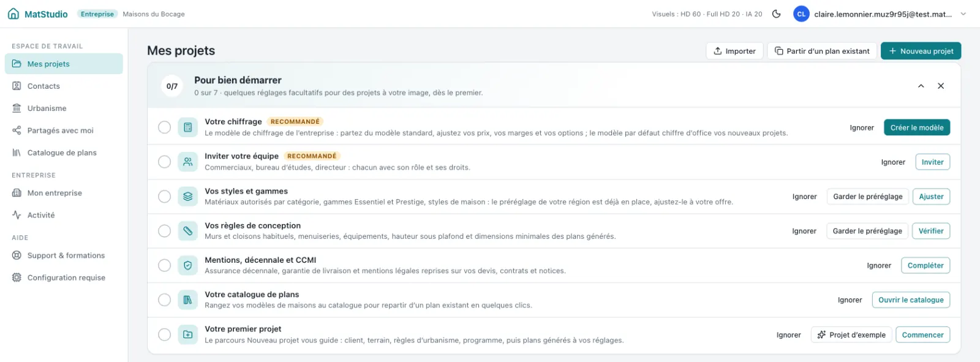980x362 pixels.
Task: Open Activité in the sidebar
Action: tap(64, 215)
